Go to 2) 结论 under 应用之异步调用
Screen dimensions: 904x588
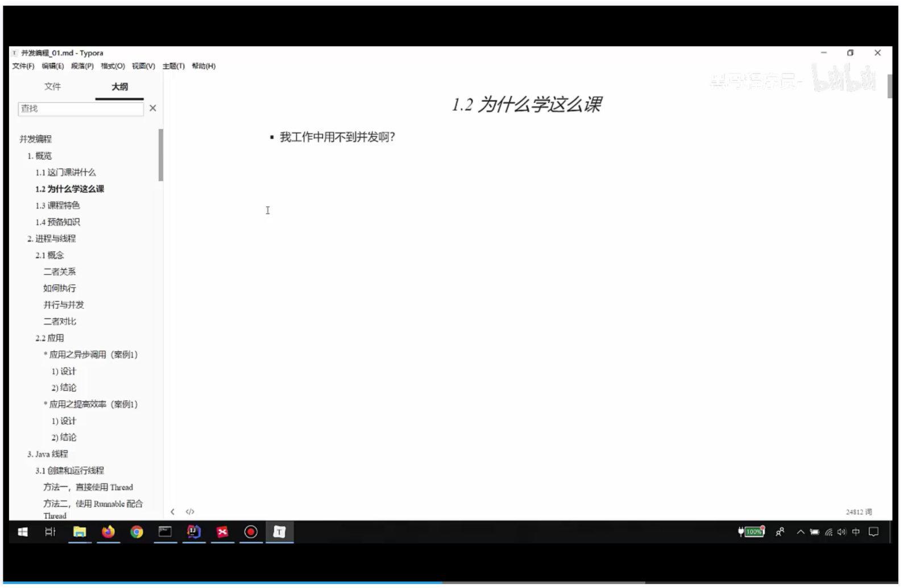(x=64, y=389)
